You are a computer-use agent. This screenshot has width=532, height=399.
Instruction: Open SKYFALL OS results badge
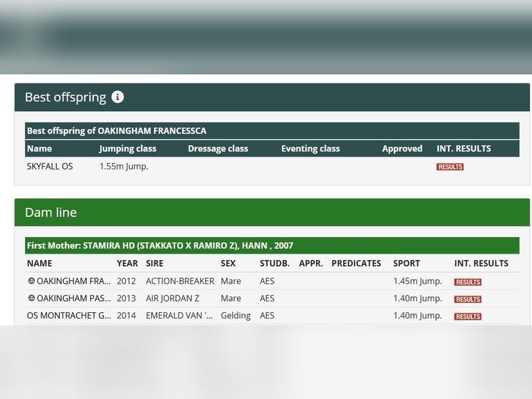(450, 167)
